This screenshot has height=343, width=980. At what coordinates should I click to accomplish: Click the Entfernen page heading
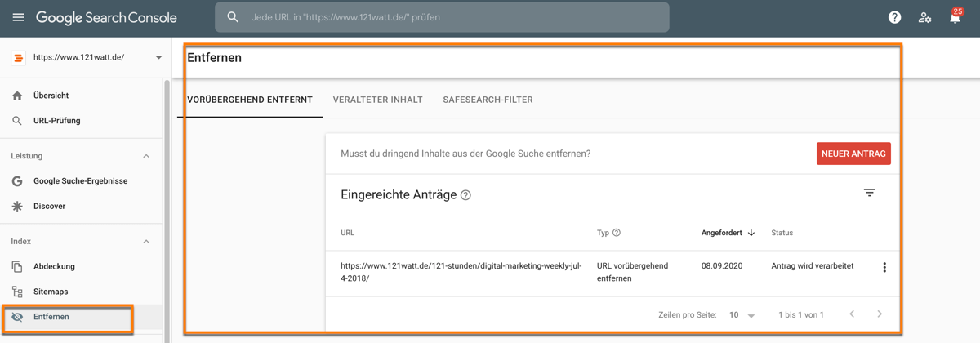click(215, 58)
